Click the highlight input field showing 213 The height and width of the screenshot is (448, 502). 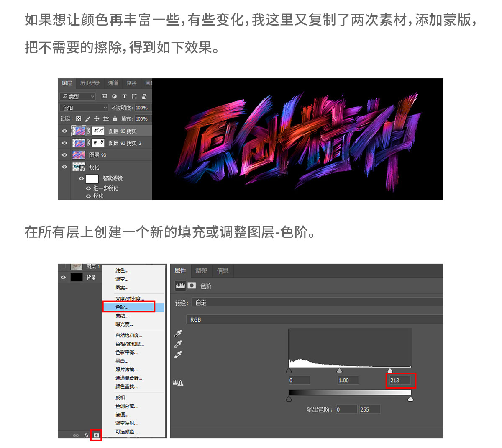click(x=400, y=380)
